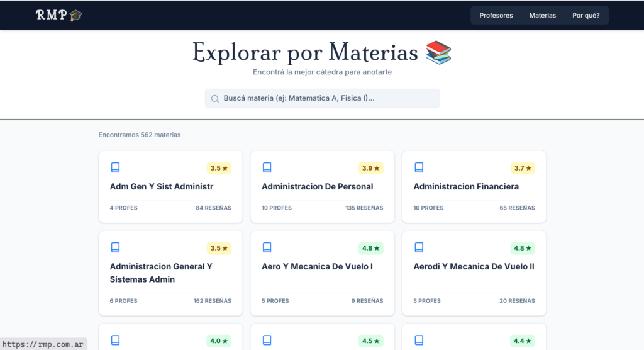This screenshot has height=350, width=644.
Task: Click book icon on Administracion Financiera card
Action: click(419, 167)
